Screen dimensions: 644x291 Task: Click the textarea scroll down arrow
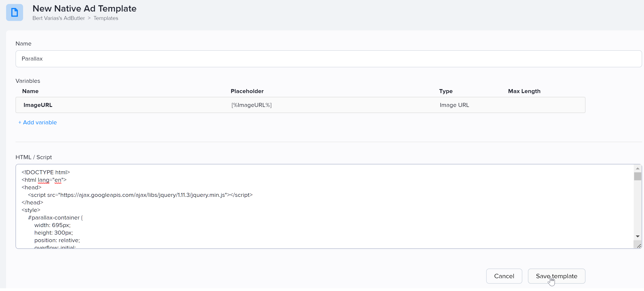(637, 236)
